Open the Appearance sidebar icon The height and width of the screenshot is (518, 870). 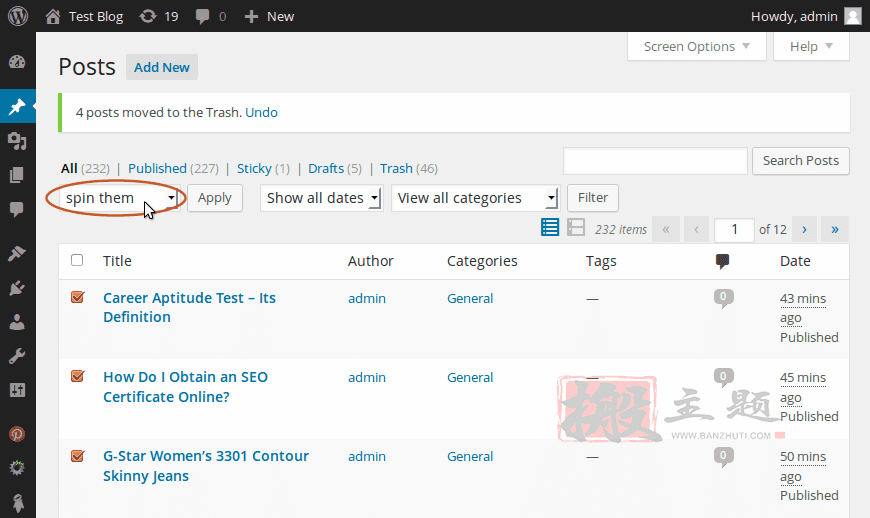[17, 253]
